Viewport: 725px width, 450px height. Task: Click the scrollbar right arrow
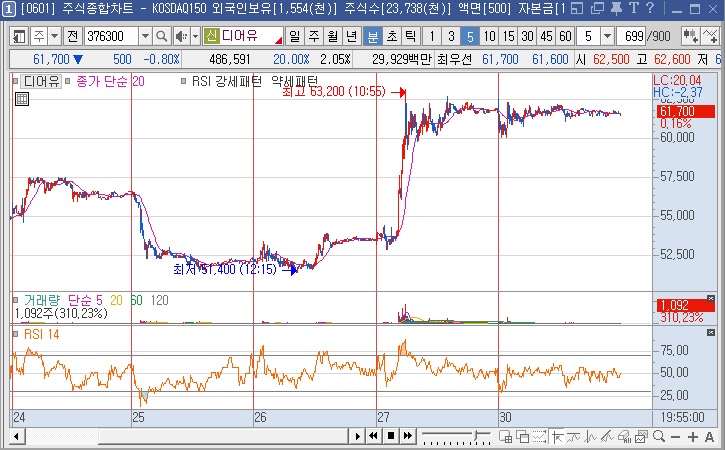pos(357,436)
